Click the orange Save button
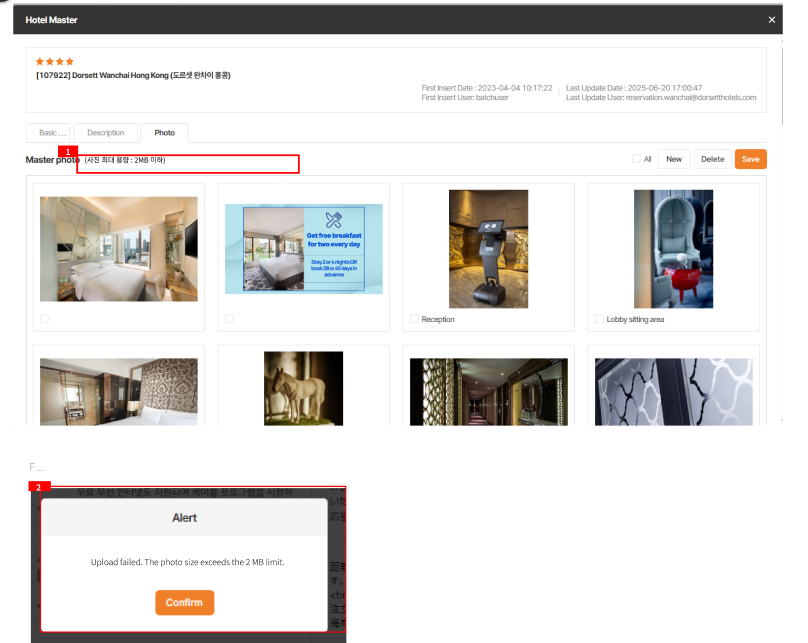The height and width of the screenshot is (643, 808). (x=750, y=159)
